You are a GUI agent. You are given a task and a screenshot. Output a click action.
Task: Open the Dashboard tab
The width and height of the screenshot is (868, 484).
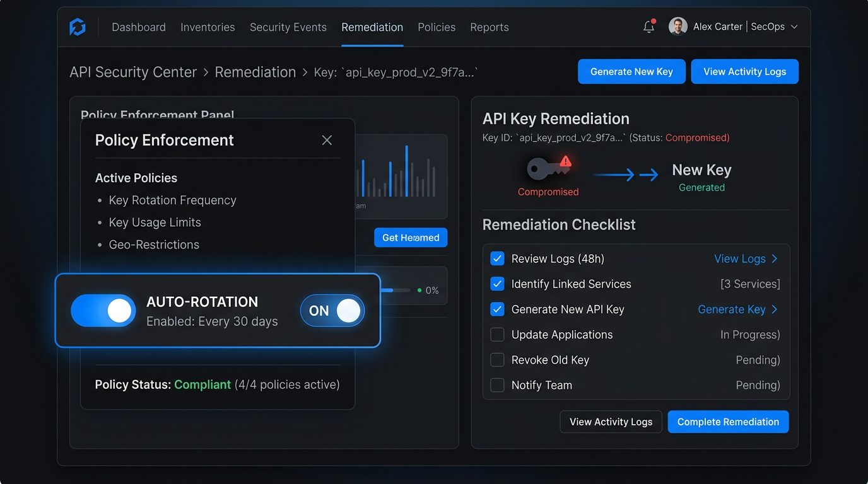tap(139, 27)
